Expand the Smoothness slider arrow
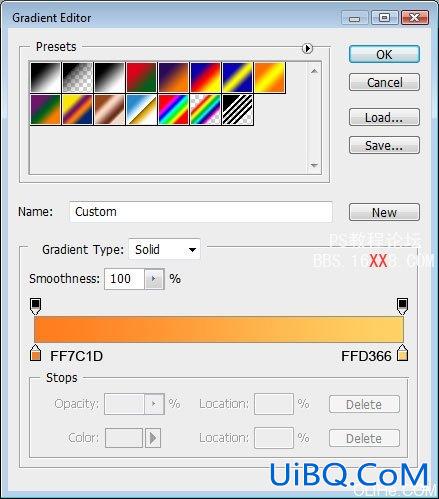Viewport: 439px width, 499px height. pyautogui.click(x=154, y=279)
